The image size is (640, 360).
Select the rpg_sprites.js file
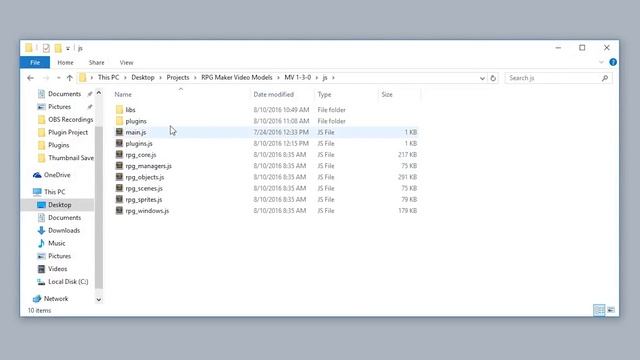point(144,200)
